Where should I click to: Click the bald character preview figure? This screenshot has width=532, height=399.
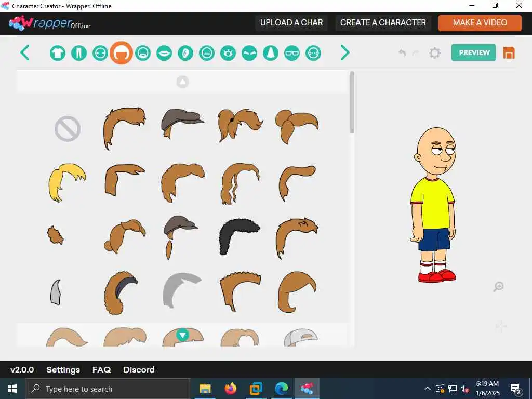[x=433, y=205]
